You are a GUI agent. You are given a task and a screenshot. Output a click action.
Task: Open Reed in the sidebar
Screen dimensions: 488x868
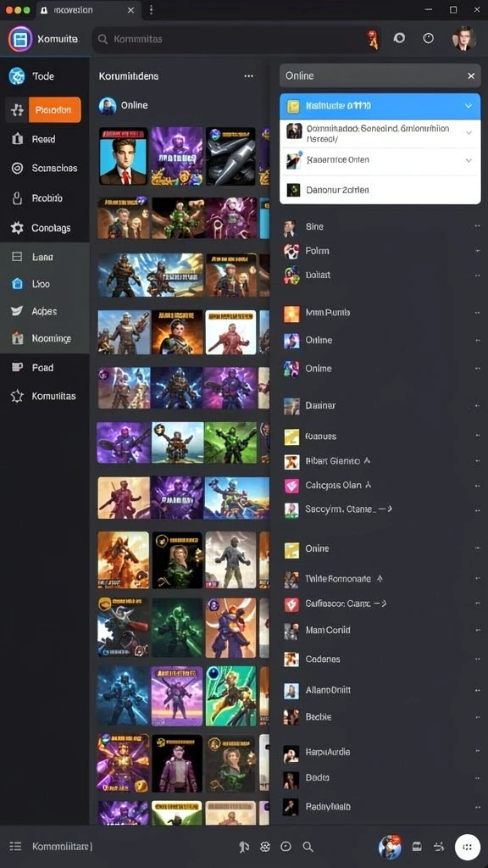point(44,139)
